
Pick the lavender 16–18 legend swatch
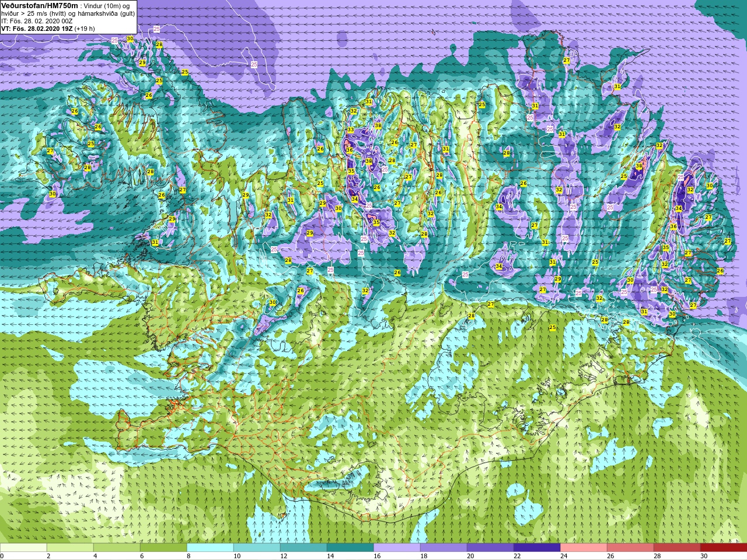click(397, 548)
